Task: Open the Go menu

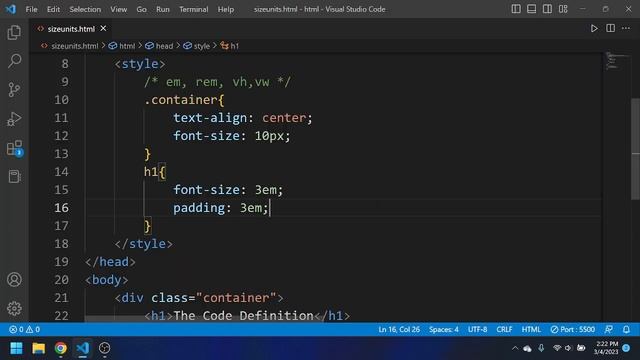Action: pos(141,9)
